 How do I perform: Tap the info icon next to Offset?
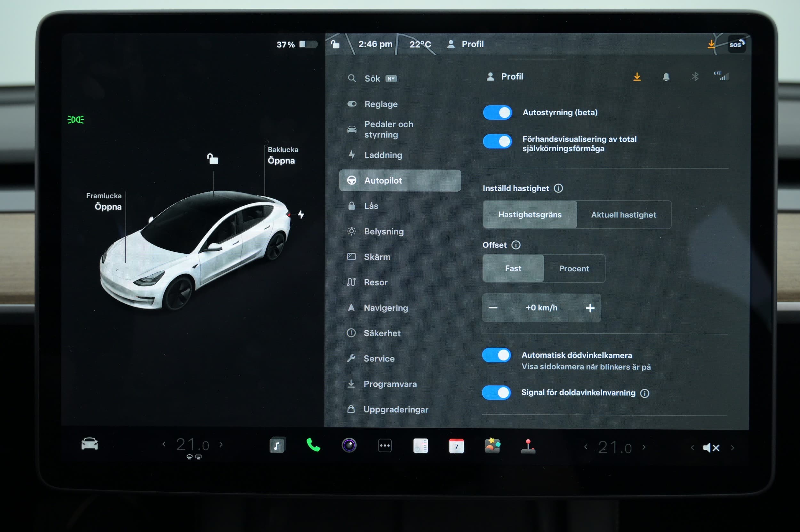[x=516, y=245]
